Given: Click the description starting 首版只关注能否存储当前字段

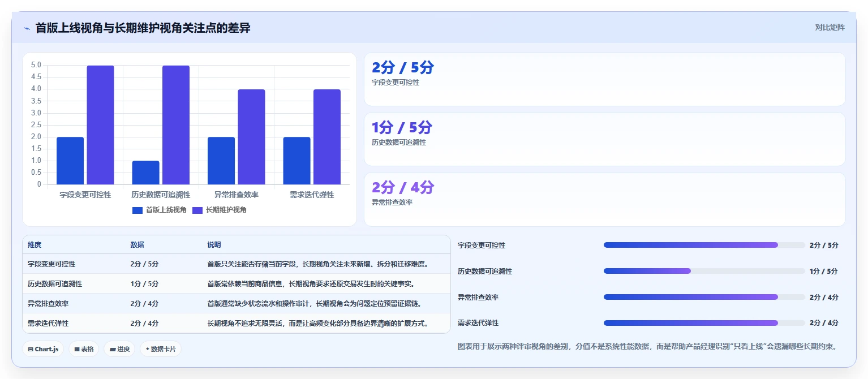Looking at the screenshot, I should pyautogui.click(x=319, y=264).
